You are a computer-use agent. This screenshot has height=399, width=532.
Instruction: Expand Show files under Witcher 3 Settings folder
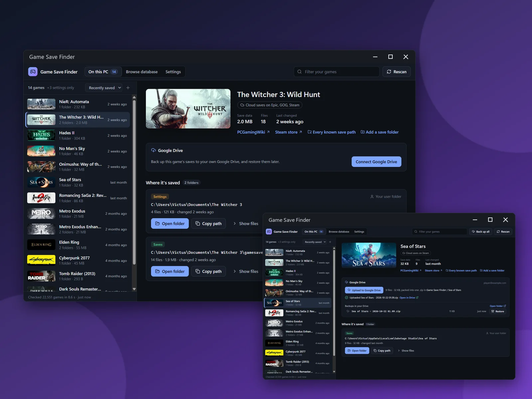pos(246,223)
